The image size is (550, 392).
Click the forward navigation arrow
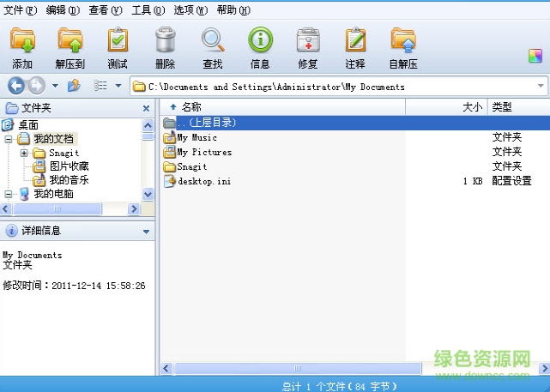point(37,86)
